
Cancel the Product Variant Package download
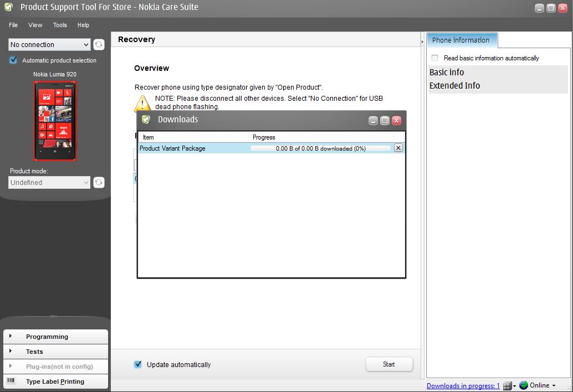tap(398, 148)
